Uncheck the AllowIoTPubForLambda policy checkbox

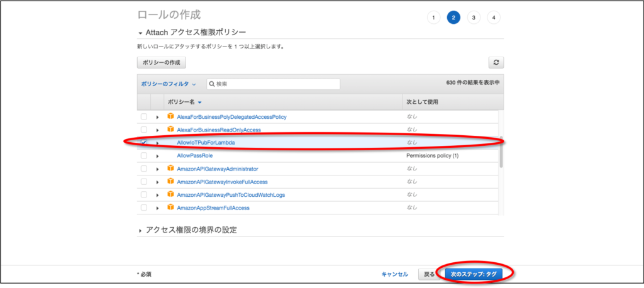[x=144, y=143]
